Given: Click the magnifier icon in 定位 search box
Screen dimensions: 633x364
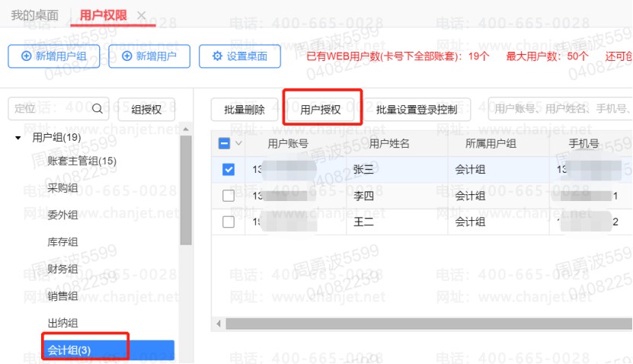Looking at the screenshot, I should point(98,109).
